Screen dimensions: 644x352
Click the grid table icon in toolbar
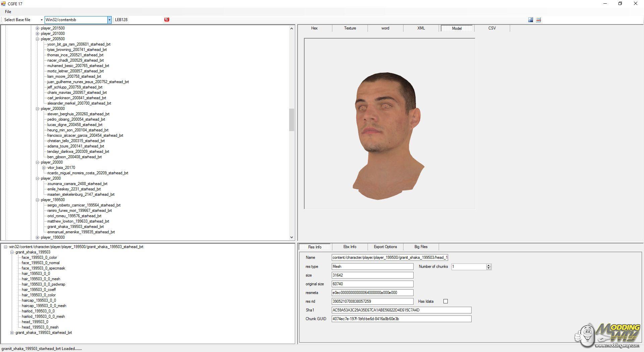(x=538, y=20)
